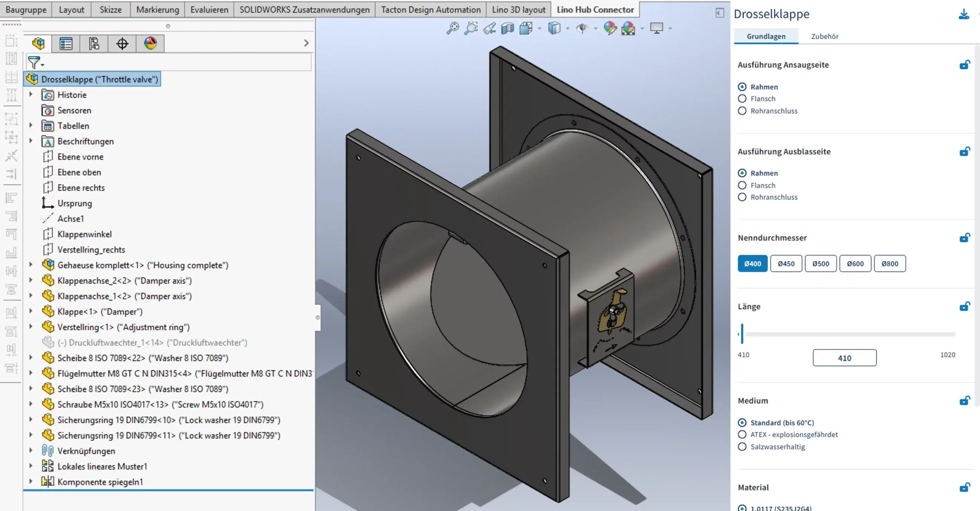Select ATEX - explosionsgefährdet medium option

pos(788,434)
